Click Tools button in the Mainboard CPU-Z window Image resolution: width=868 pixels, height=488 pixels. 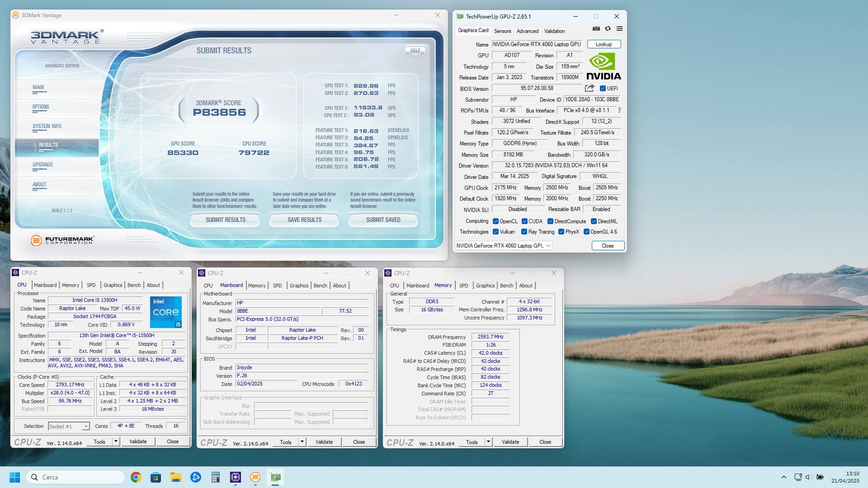(x=286, y=442)
